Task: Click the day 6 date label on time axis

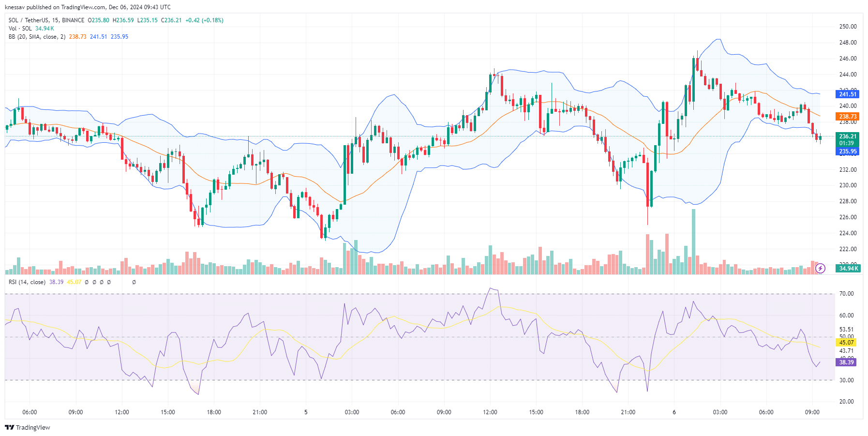Action: coord(674,412)
